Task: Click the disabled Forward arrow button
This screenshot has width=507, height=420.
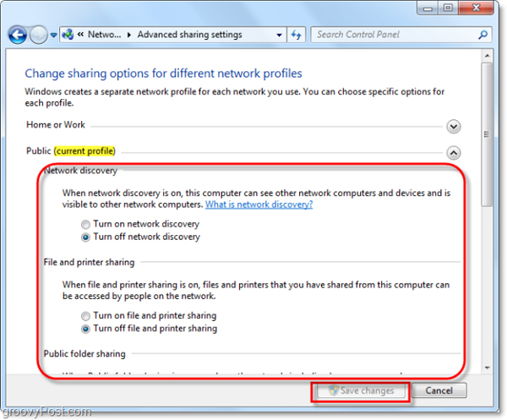Action: (x=39, y=35)
